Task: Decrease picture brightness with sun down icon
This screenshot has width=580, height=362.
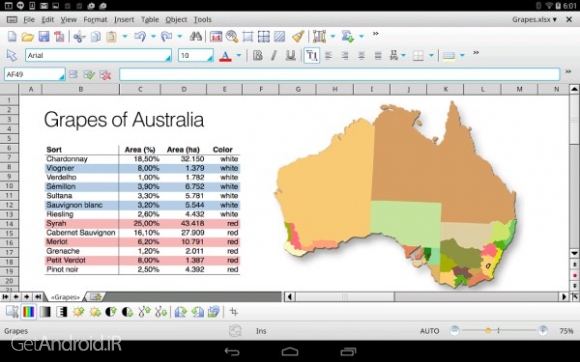Action: click(x=95, y=312)
